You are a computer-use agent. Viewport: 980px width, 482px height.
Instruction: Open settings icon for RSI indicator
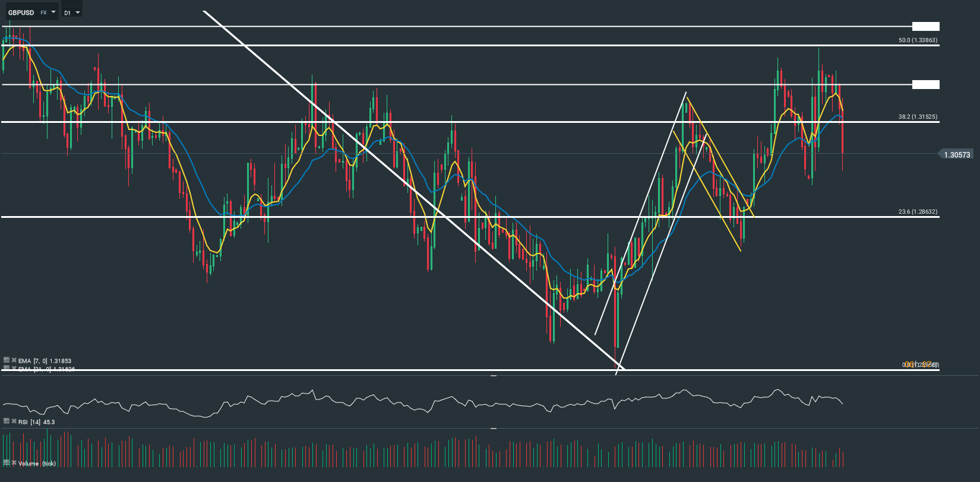[x=7, y=421]
